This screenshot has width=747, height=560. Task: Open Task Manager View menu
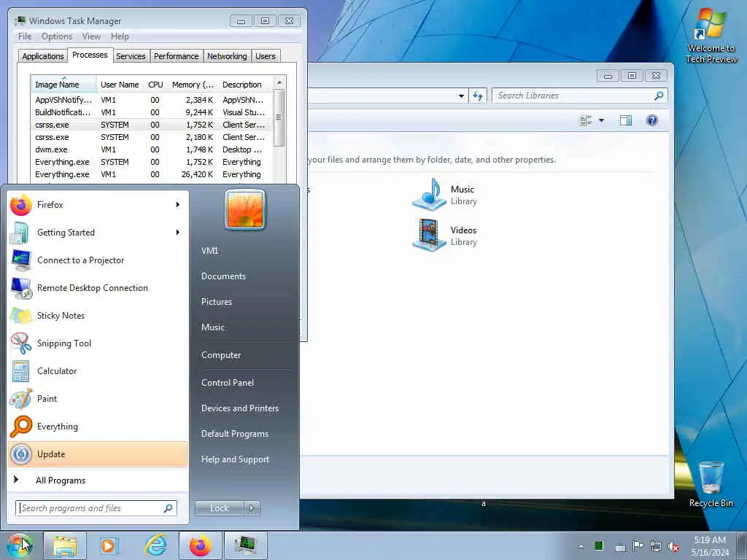91,36
